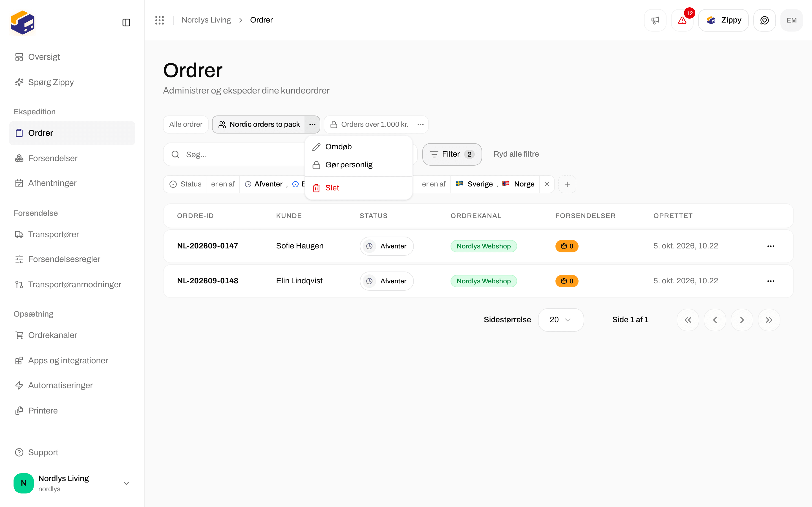The width and height of the screenshot is (812, 507).
Task: Focus the Søg search field
Action: pos(235,154)
